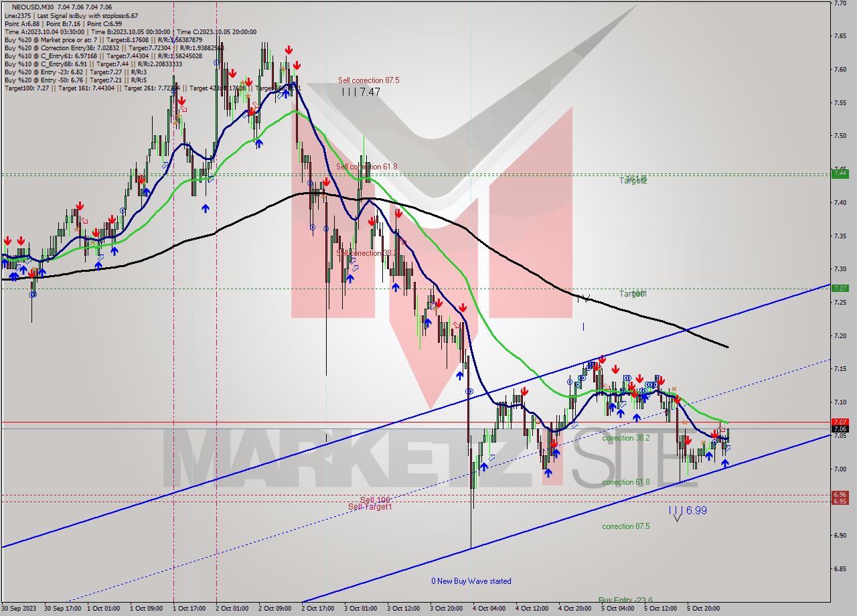Select the 'Buy Entry -23.6' label

pyautogui.click(x=625, y=601)
